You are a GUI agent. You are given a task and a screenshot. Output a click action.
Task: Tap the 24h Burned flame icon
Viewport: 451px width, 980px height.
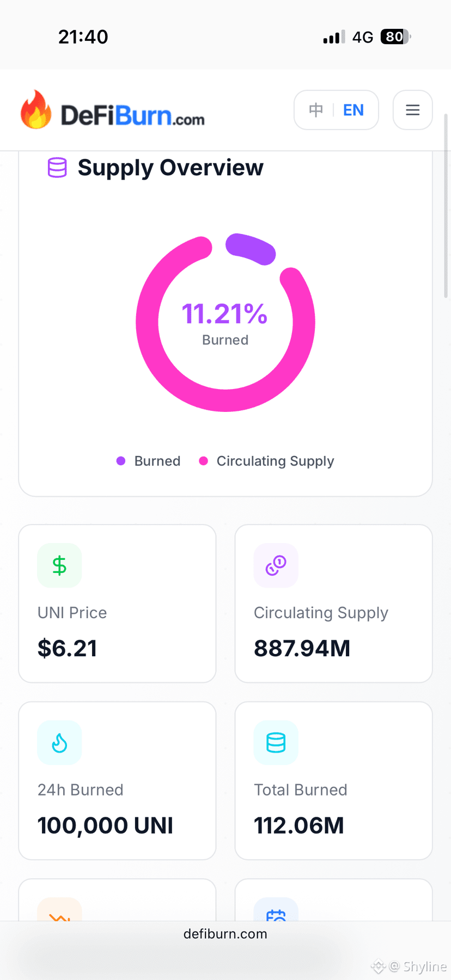point(59,743)
